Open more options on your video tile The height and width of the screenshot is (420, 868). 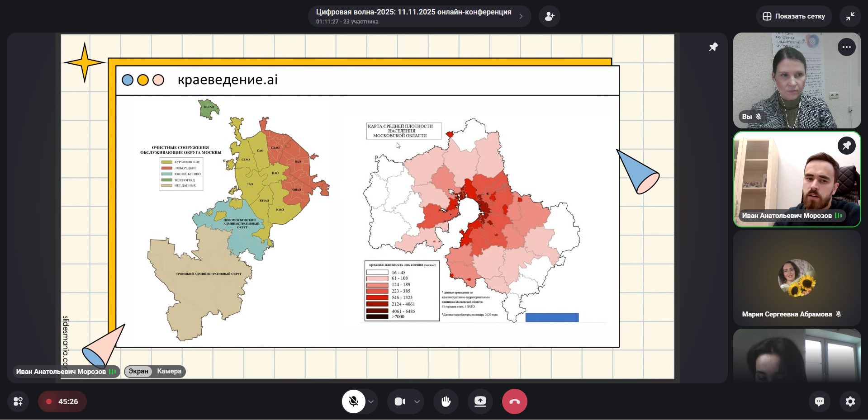pos(846,47)
